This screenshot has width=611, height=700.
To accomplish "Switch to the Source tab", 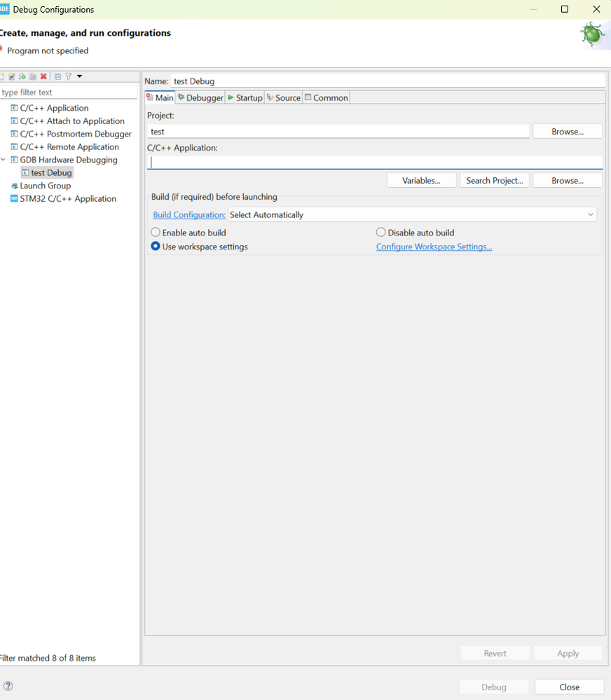I will tap(283, 98).
